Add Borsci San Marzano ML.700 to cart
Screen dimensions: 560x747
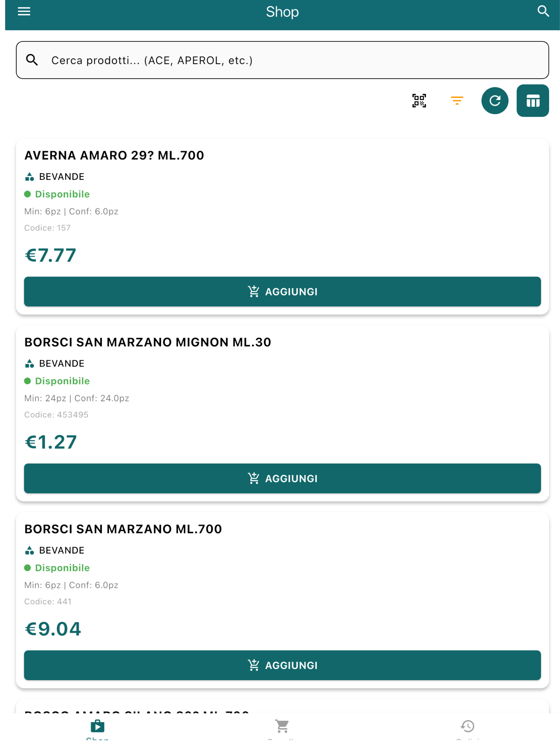282,665
